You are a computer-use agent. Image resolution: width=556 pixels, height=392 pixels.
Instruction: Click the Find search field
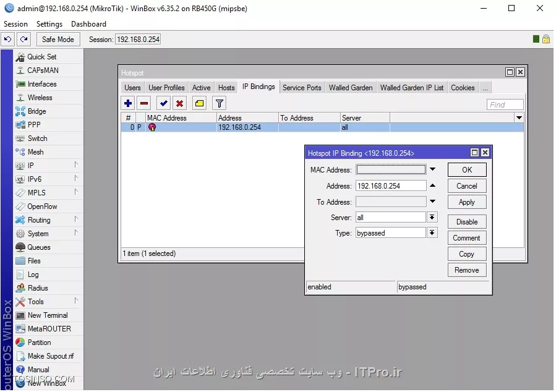click(505, 104)
